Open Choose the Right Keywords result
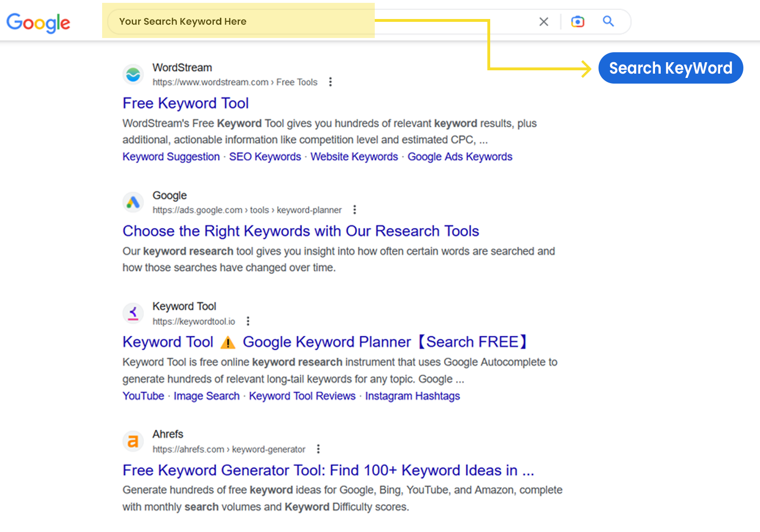Image resolution: width=760 pixels, height=532 pixels. (x=301, y=231)
